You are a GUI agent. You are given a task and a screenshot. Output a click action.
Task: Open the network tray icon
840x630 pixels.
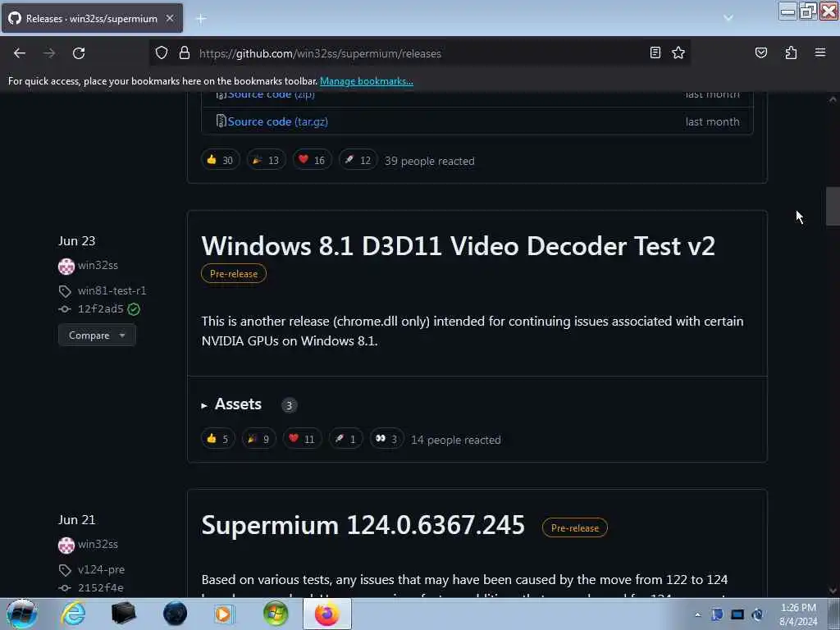[737, 614]
